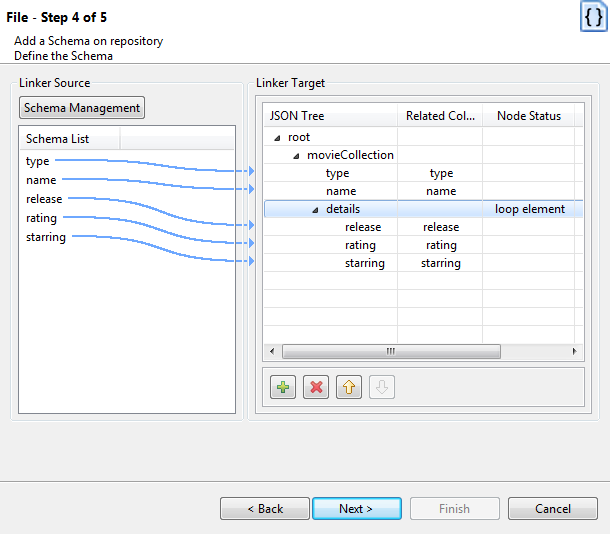
Task: Select 'starring' node in JSON Tree
Action: pos(365,263)
